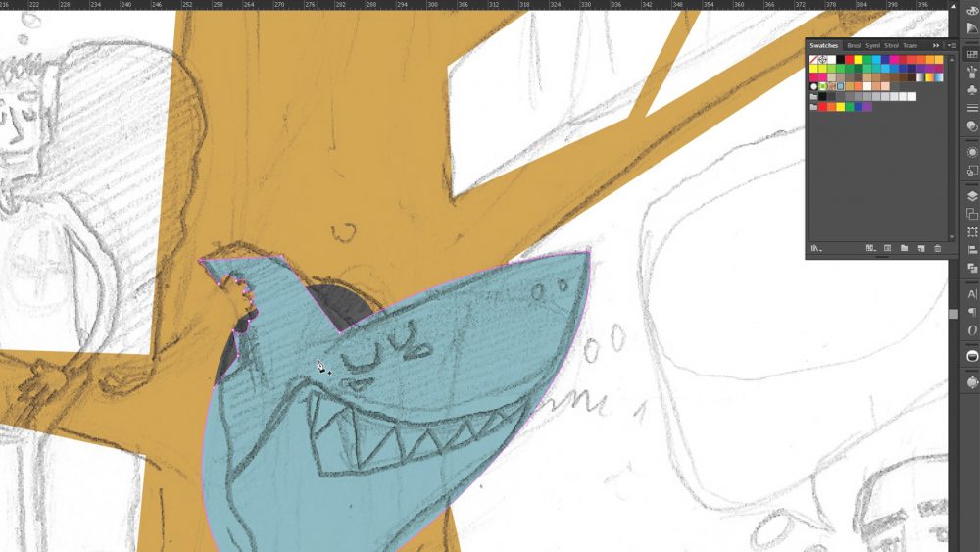Open the Layers panel from the dock

tap(972, 196)
